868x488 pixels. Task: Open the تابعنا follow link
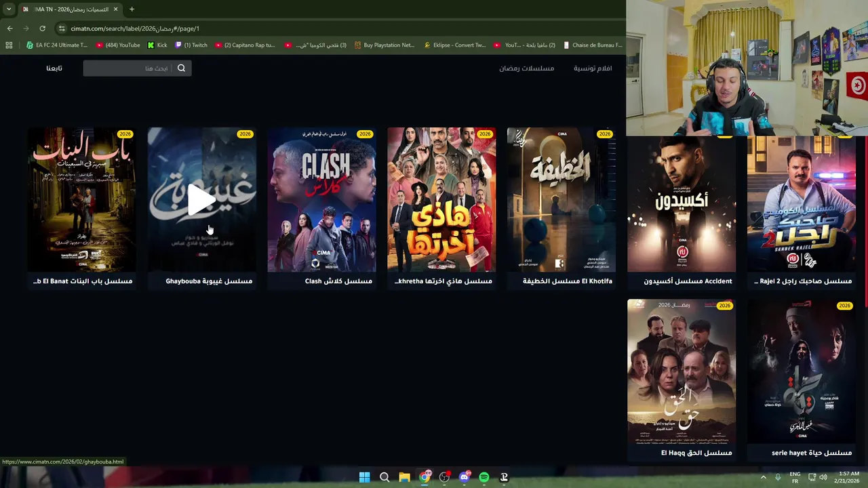(54, 68)
